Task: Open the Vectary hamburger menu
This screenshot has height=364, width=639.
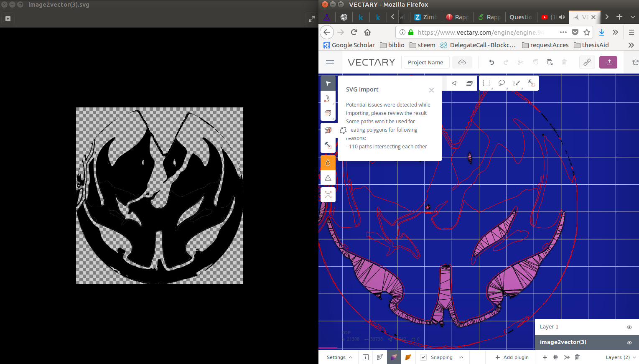Action: tap(330, 62)
